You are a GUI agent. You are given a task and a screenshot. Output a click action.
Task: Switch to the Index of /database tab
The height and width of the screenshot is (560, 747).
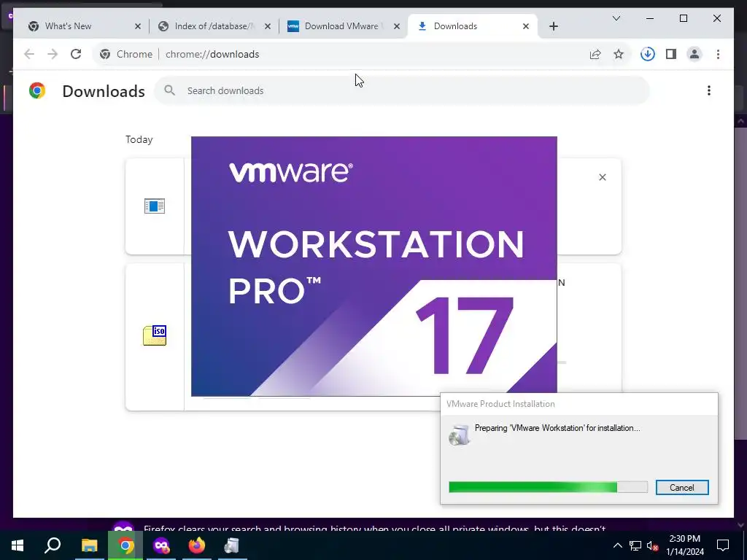click(214, 26)
